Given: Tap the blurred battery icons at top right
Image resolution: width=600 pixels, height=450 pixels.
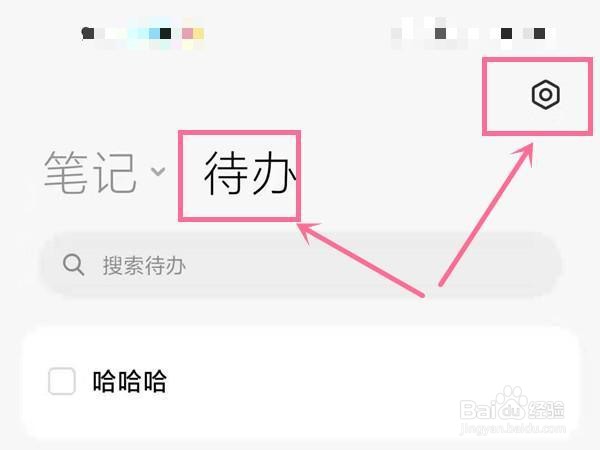Looking at the screenshot, I should tap(473, 33).
